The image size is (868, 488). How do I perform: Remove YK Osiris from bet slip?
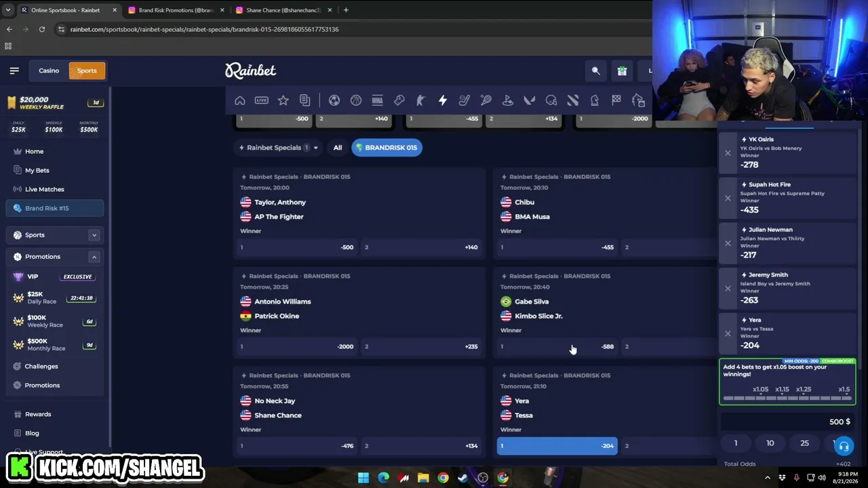click(x=728, y=153)
